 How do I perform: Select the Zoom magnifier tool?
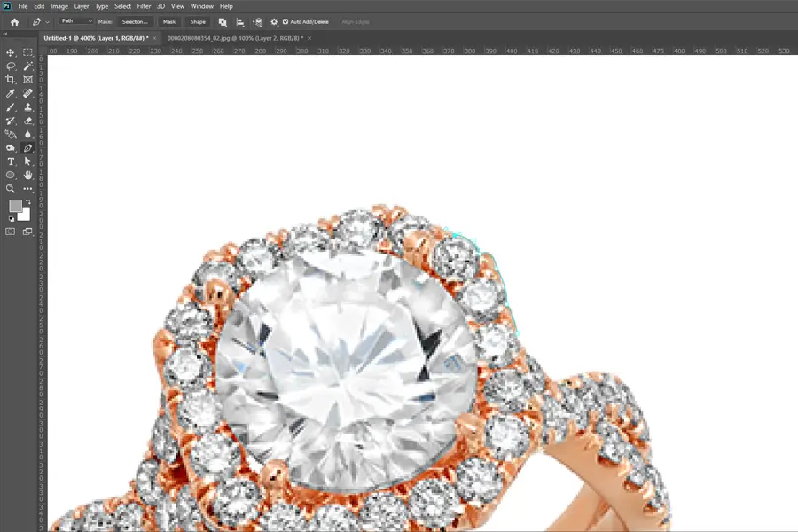pyautogui.click(x=10, y=189)
